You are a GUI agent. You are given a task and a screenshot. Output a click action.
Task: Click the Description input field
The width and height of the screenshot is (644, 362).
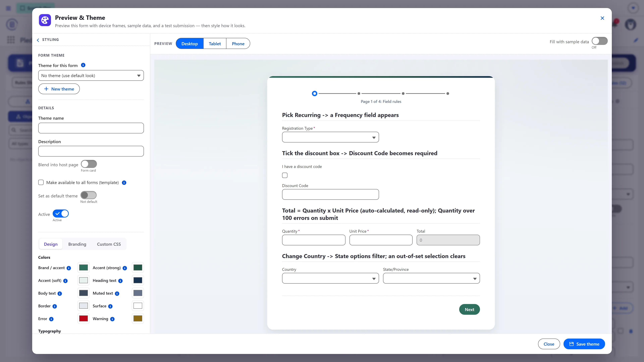pos(91,151)
